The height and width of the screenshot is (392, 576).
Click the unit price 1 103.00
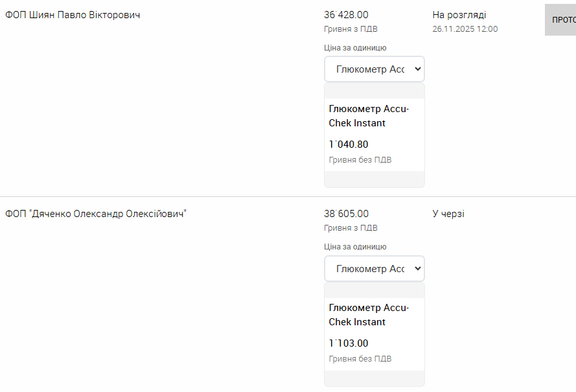click(349, 343)
